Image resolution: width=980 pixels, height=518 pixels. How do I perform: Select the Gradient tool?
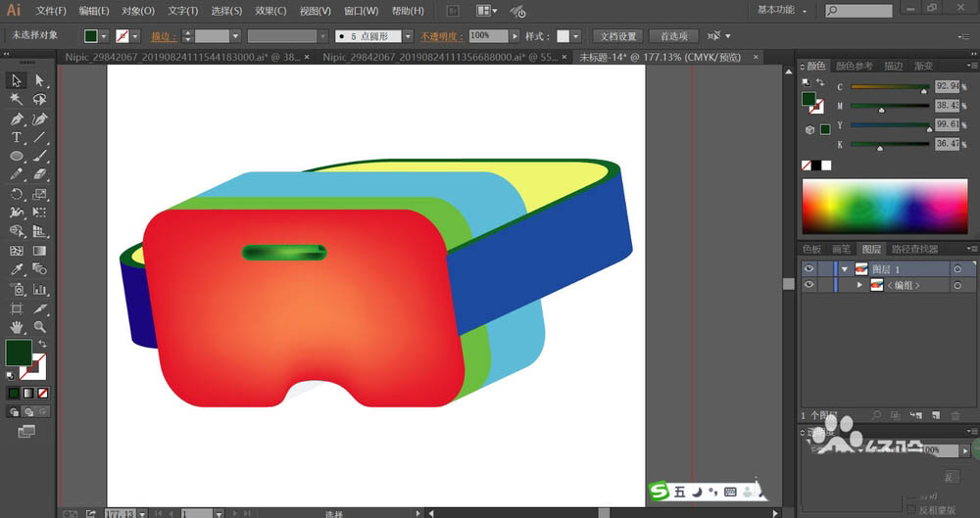click(40, 251)
